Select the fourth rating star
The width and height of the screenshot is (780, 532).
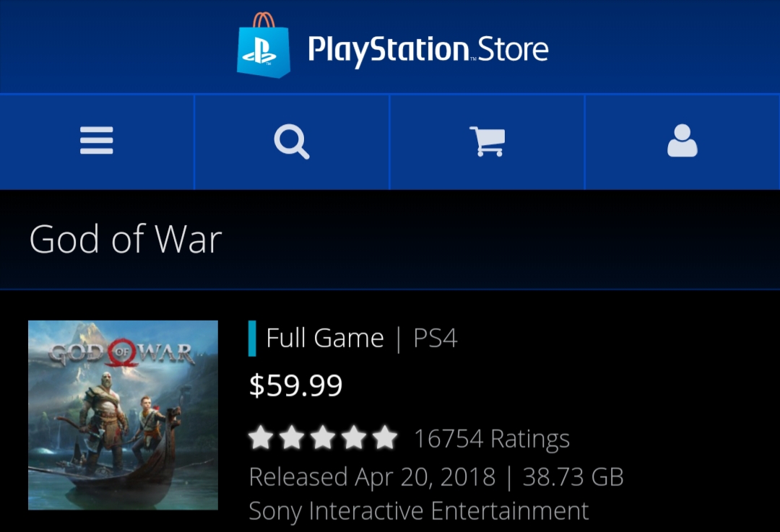point(354,437)
